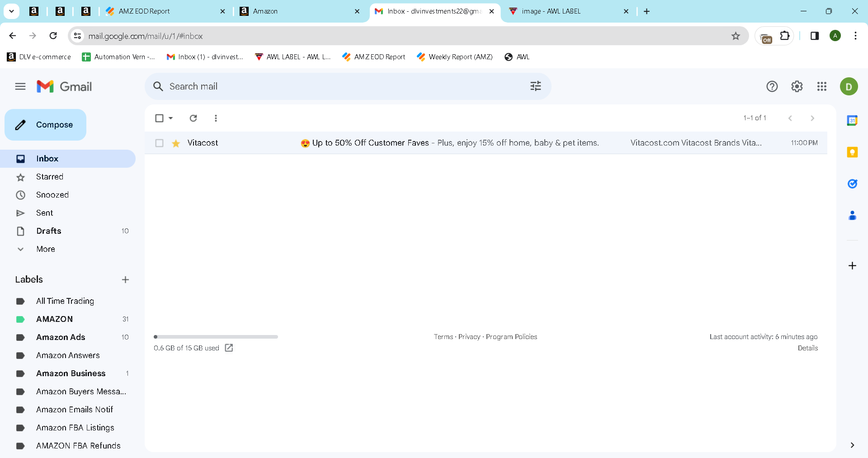Go to next page of mail
The image size is (868, 458).
point(812,118)
